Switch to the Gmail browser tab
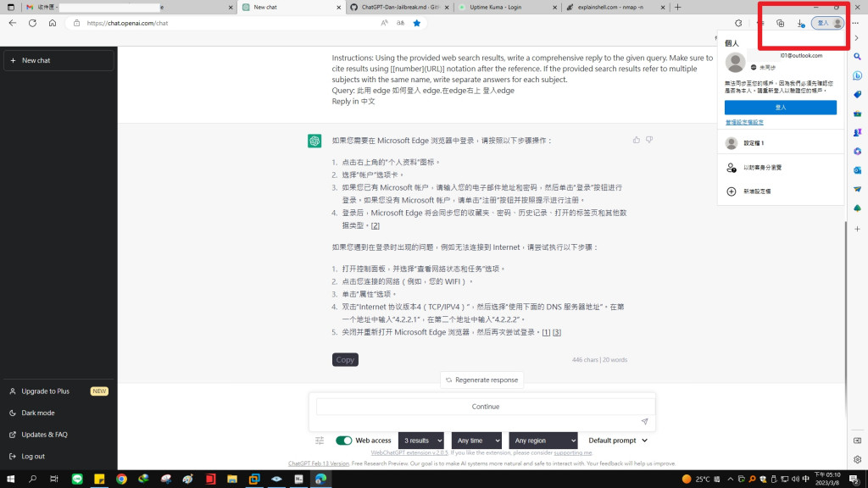Screen dimensions: 868x488 129,7
